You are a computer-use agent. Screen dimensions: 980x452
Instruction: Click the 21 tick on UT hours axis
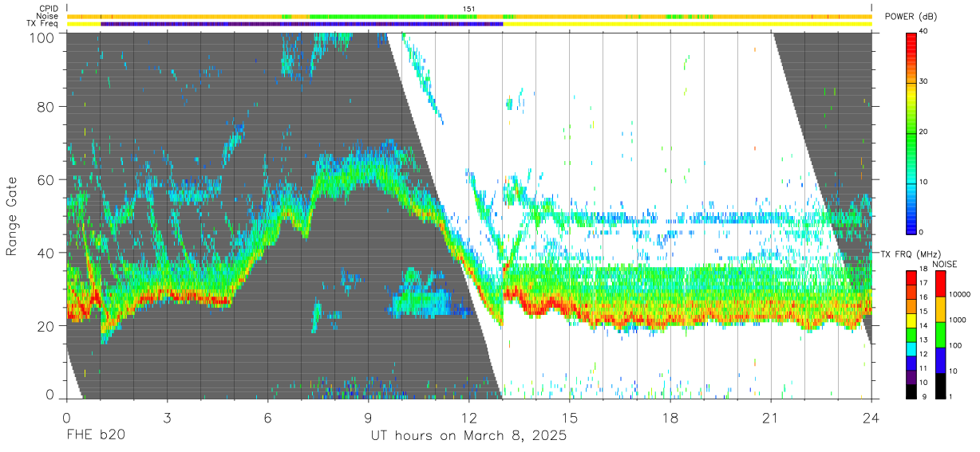[770, 417]
